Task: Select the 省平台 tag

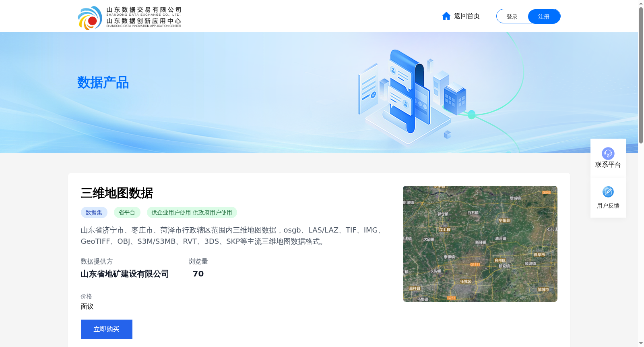Action: (x=127, y=212)
